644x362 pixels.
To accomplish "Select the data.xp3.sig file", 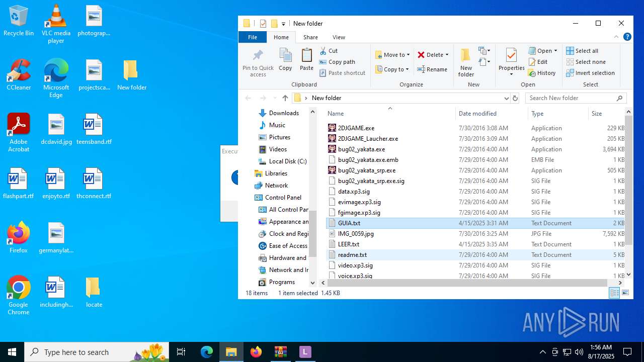I will click(x=354, y=192).
